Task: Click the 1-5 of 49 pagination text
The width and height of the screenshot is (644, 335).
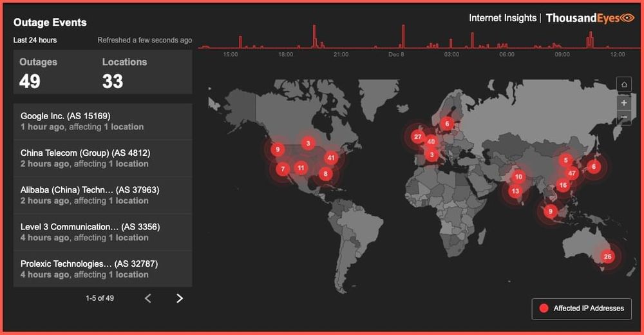Action: coord(100,298)
